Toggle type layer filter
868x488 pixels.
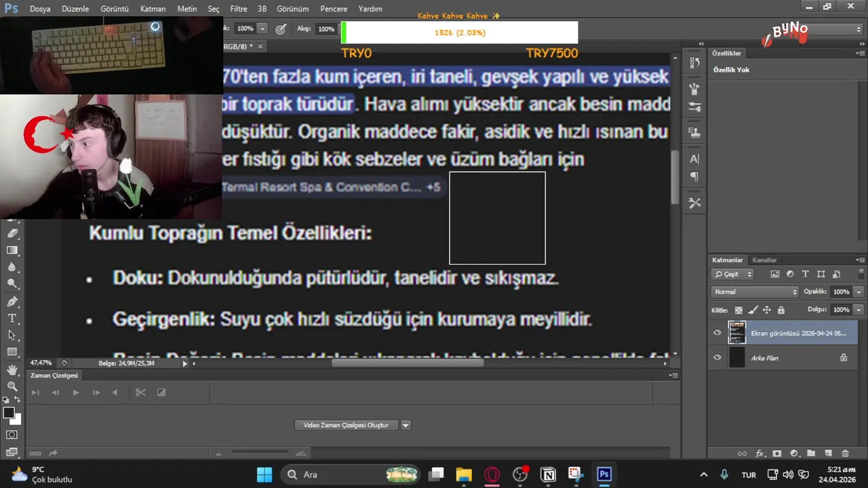(x=805, y=274)
